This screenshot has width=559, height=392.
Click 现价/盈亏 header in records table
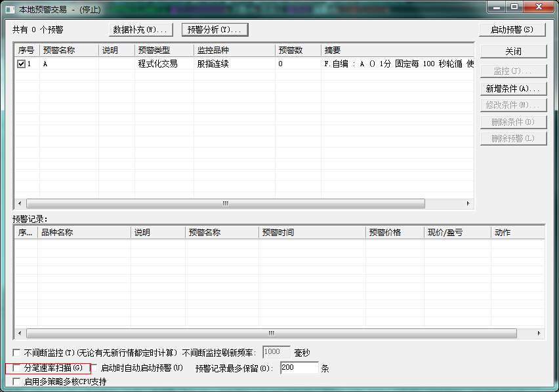pyautogui.click(x=457, y=233)
